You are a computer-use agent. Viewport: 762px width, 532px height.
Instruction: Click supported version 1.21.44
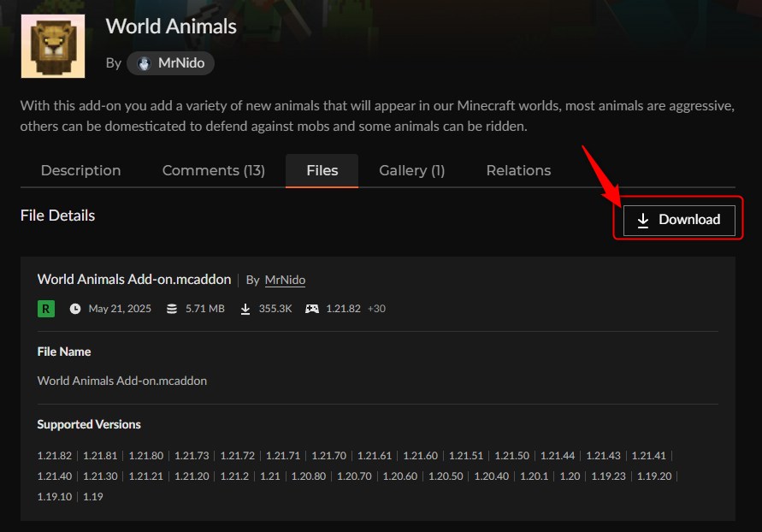click(x=558, y=456)
